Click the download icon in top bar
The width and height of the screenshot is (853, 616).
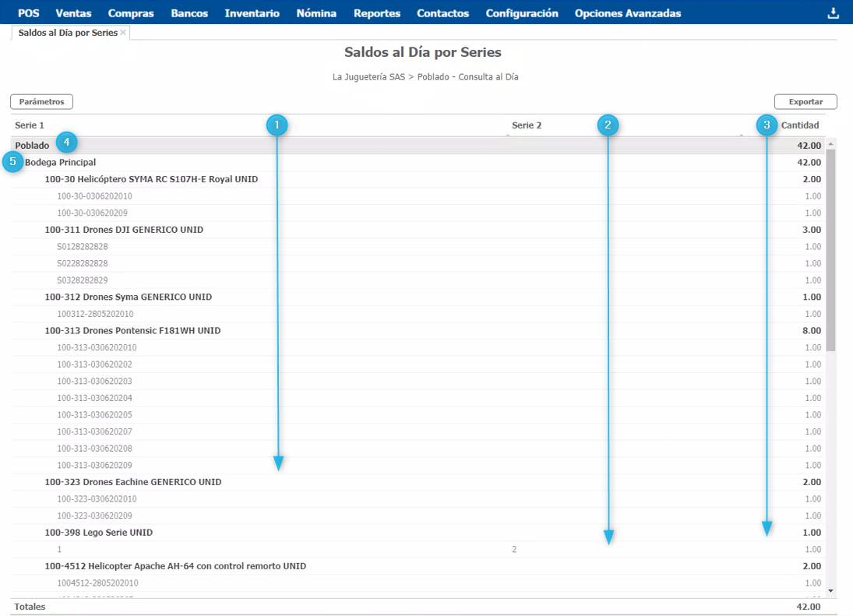pos(833,13)
